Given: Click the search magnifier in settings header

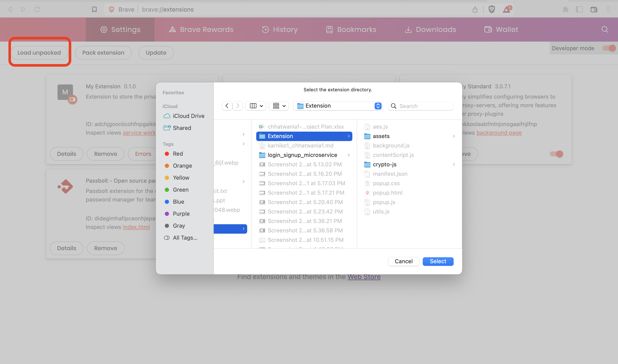Looking at the screenshot, I should coord(605,29).
